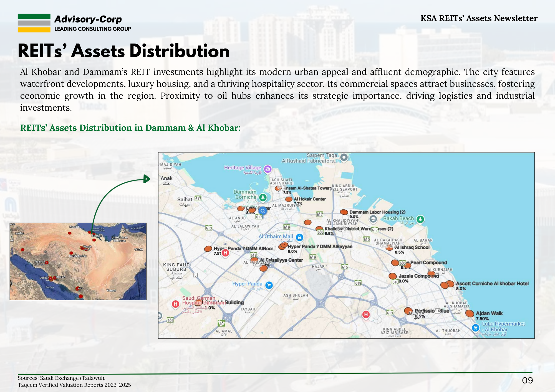The image size is (555, 392).
Task: Click the blue search magnifier pin
Action: point(263,211)
